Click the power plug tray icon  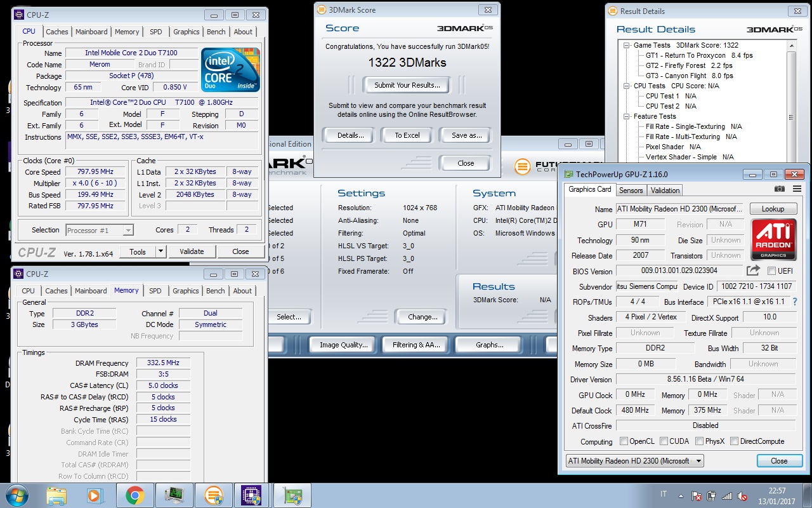click(x=712, y=495)
